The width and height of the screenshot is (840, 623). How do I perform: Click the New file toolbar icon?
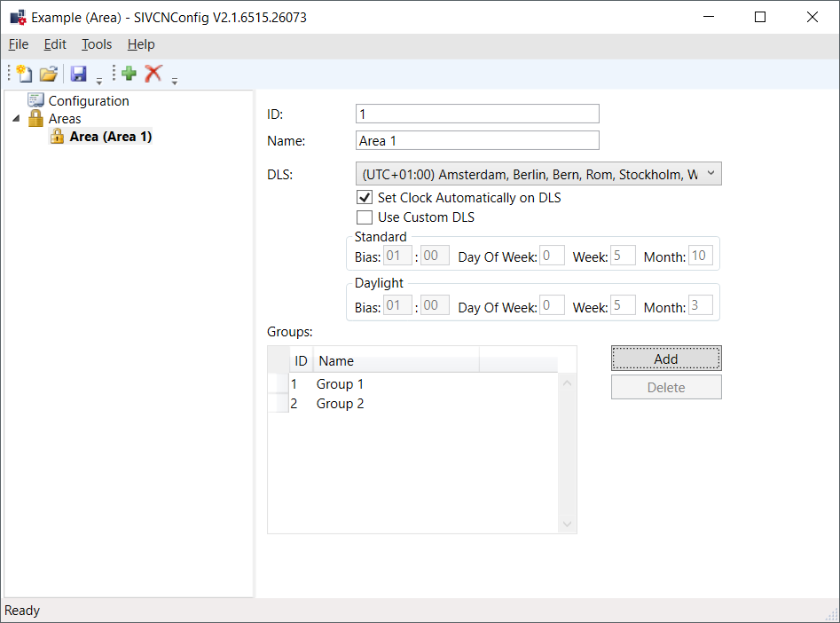[x=24, y=74]
